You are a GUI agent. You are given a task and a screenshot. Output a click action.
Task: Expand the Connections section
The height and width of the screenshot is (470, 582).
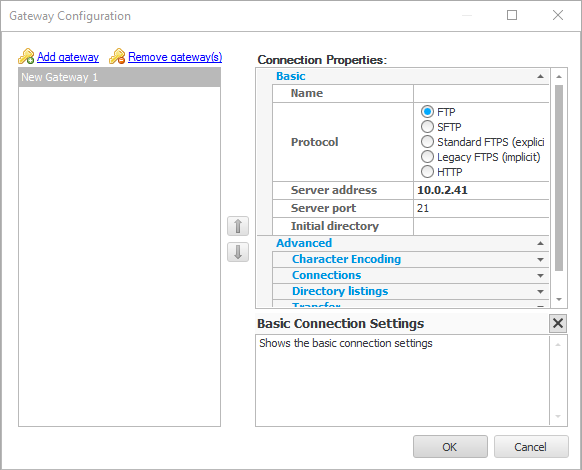pyautogui.click(x=540, y=275)
